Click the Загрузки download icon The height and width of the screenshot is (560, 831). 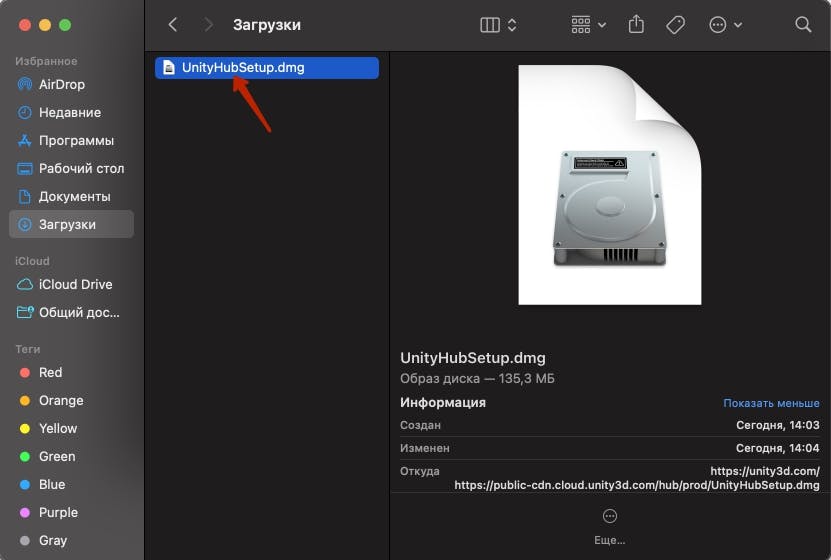(x=25, y=224)
